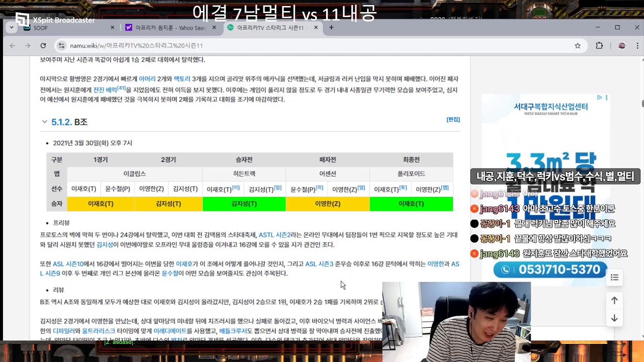Jump to page top with up arrow
Image resolution: width=644 pixels, height=362 pixels.
click(x=614, y=301)
